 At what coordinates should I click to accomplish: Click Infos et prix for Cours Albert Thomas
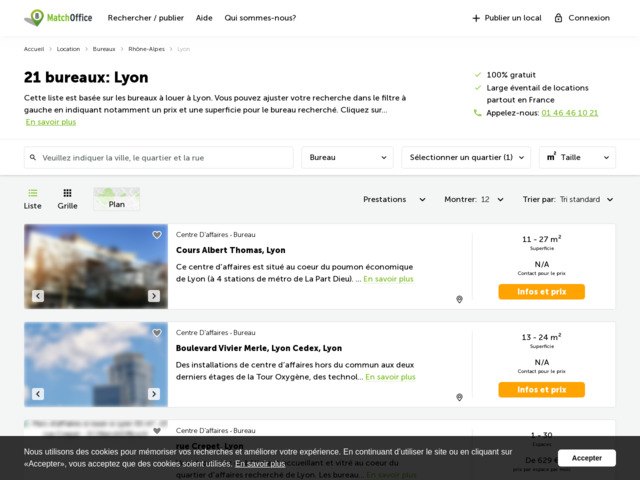pyautogui.click(x=541, y=292)
